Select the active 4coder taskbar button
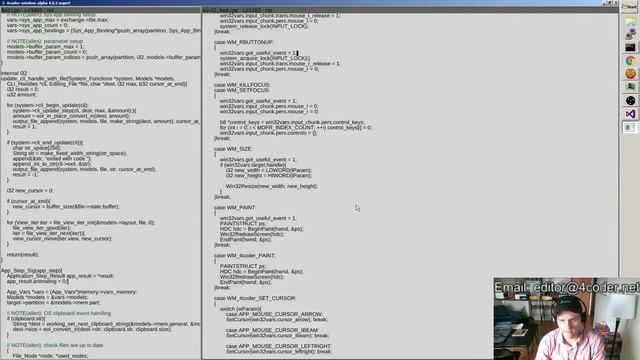Image resolution: width=640 pixels, height=360 pixels. pyautogui.click(x=630, y=127)
